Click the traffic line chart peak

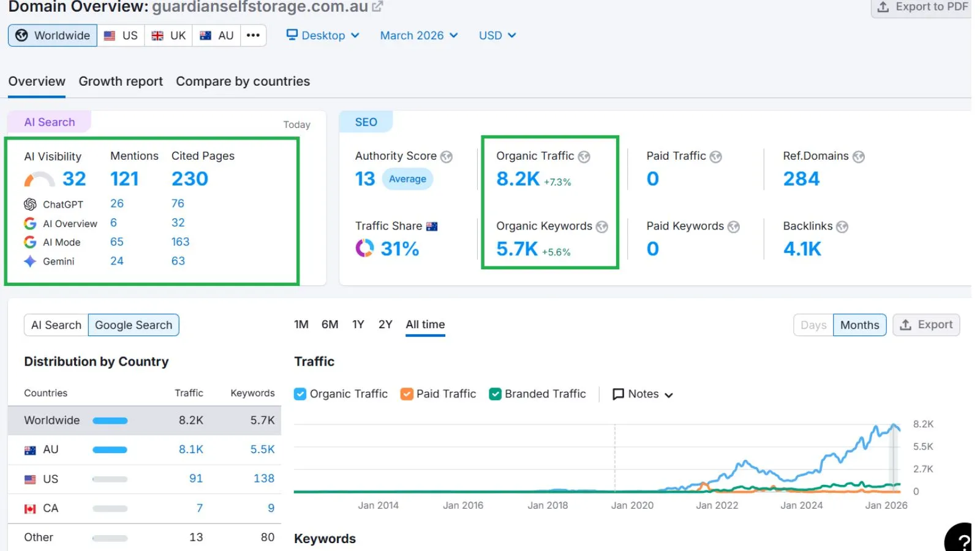pyautogui.click(x=894, y=425)
